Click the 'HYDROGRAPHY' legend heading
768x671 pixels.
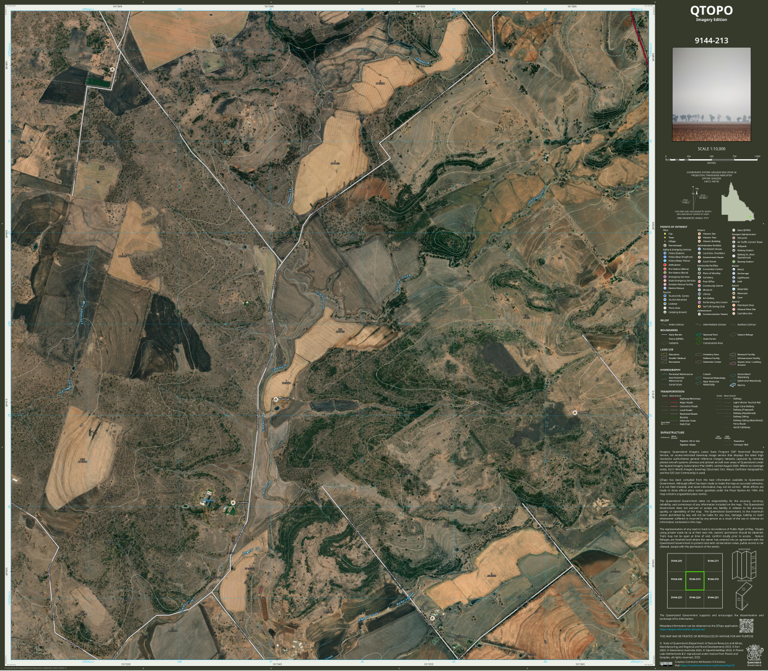tap(670, 370)
